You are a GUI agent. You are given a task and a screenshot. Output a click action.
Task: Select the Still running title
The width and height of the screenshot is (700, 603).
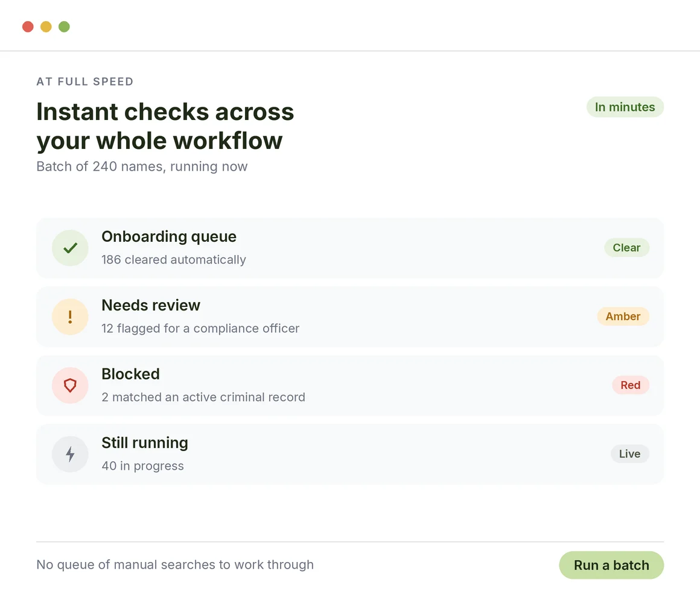tap(145, 443)
